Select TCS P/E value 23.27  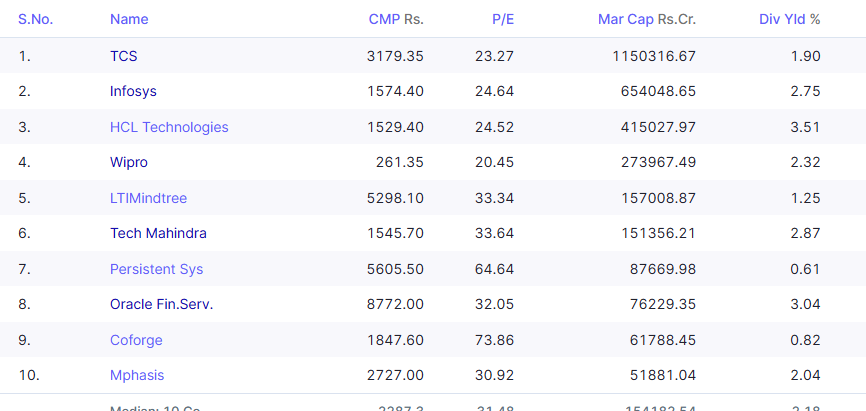494,56
